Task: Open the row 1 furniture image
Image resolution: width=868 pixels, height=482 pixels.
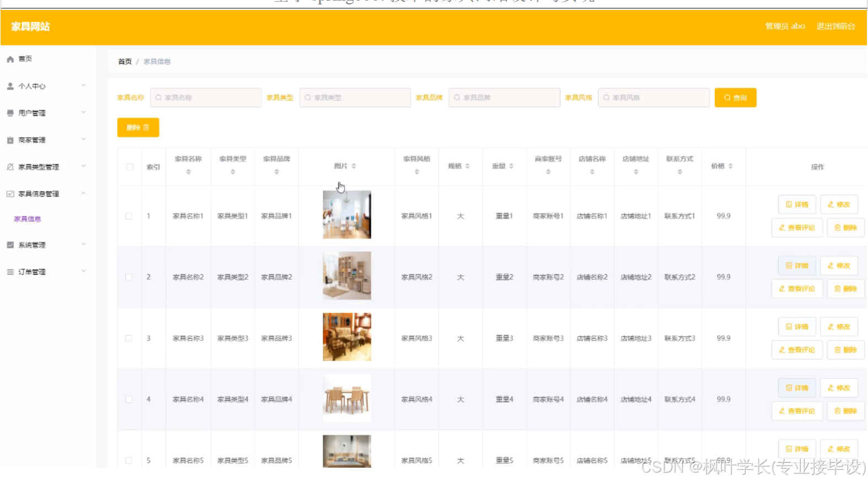Action: click(x=347, y=214)
